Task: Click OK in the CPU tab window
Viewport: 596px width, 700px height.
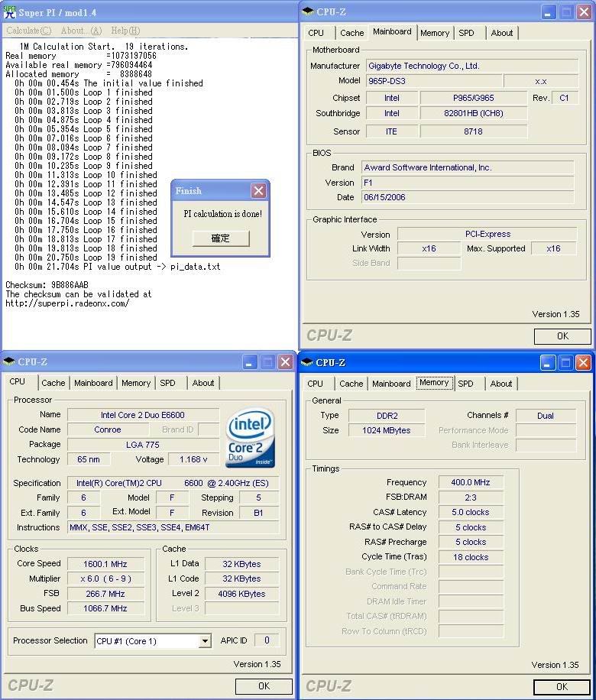Action: [264, 686]
